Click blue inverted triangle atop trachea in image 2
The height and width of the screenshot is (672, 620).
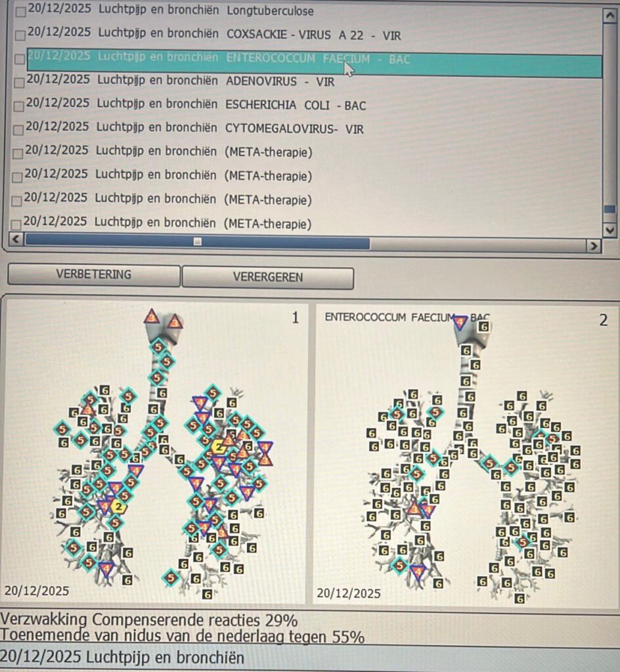pos(460,322)
